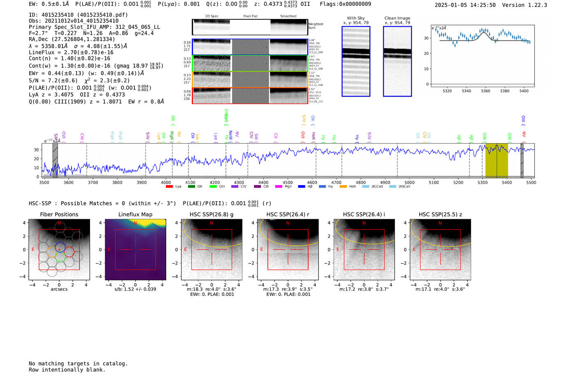576x392 pixels.
Task: Click the 'arcsecs' axis label
Action: pos(59,289)
